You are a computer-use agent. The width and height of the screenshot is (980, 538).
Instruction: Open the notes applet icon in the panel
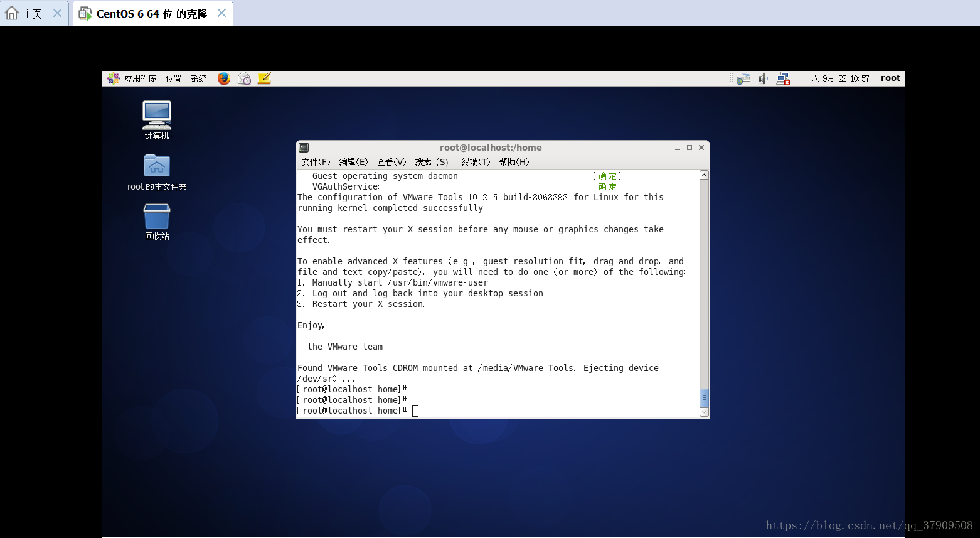click(x=264, y=78)
